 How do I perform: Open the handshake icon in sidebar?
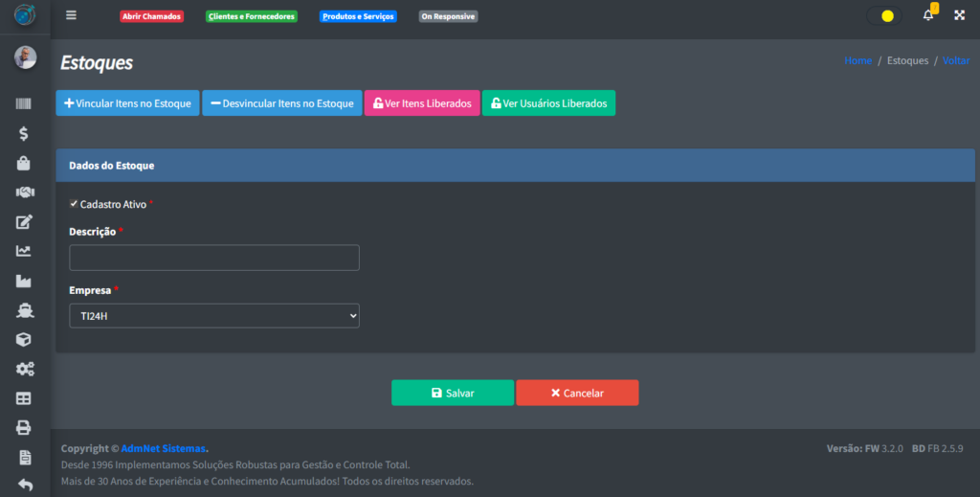(24, 192)
